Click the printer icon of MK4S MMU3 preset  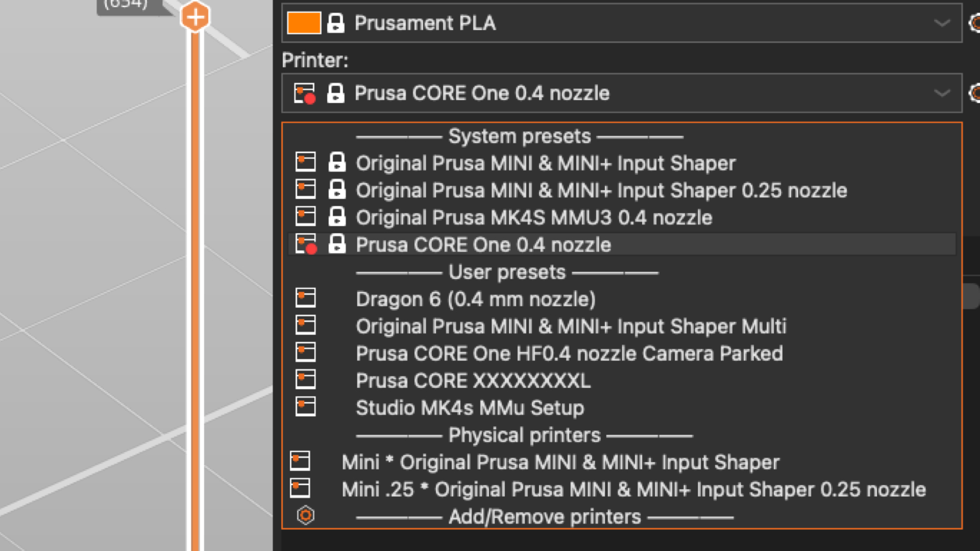(x=306, y=216)
